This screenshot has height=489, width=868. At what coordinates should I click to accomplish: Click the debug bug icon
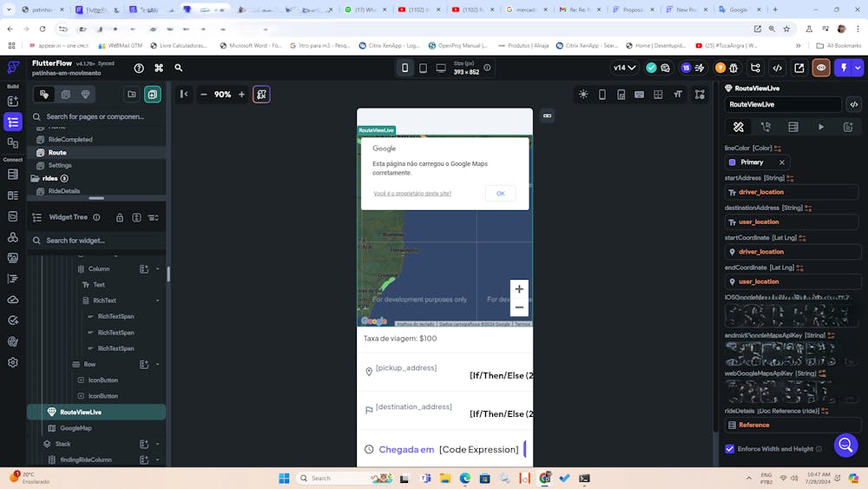[x=733, y=68]
